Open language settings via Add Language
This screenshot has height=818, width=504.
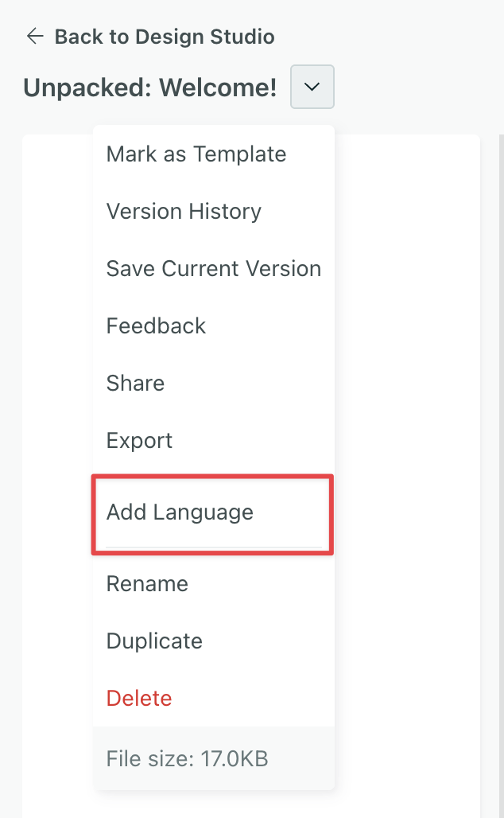(x=179, y=513)
